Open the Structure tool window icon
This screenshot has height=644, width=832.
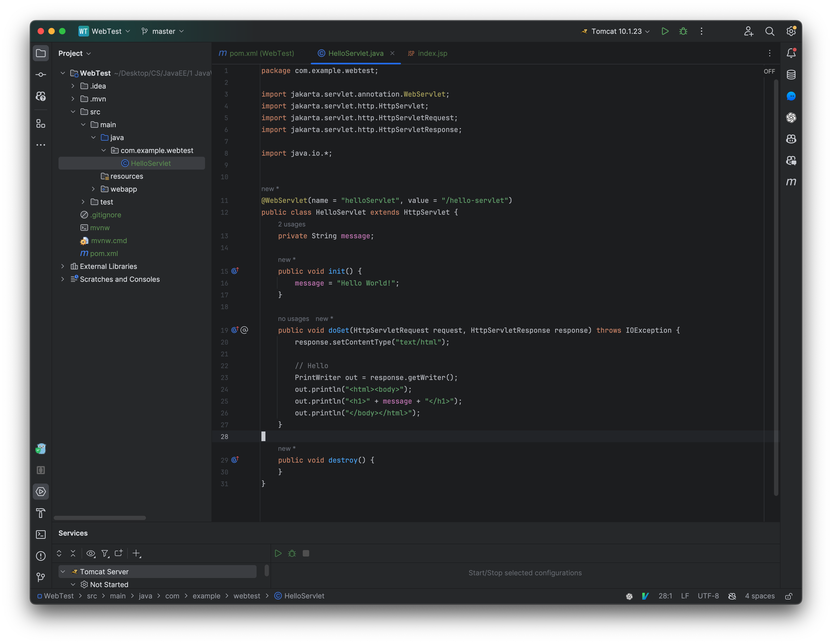coord(41,124)
